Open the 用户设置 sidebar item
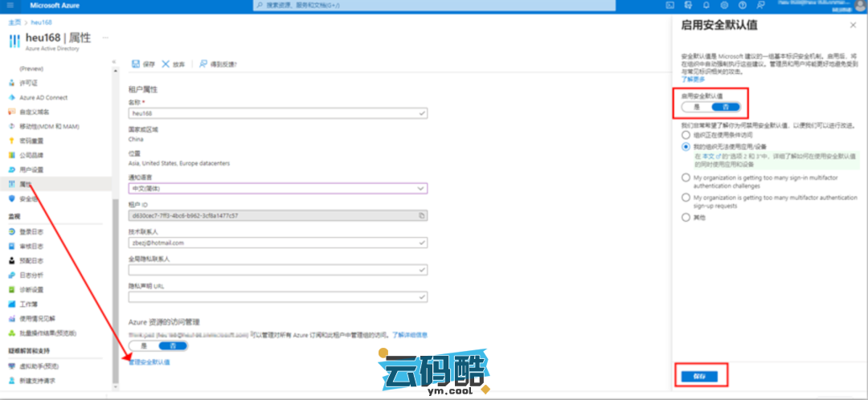The image size is (868, 400). click(31, 169)
